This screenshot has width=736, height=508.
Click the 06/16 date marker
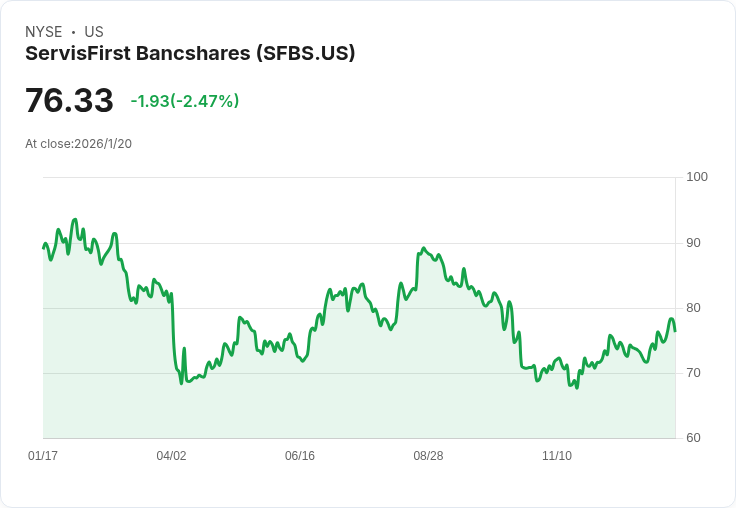(300, 456)
